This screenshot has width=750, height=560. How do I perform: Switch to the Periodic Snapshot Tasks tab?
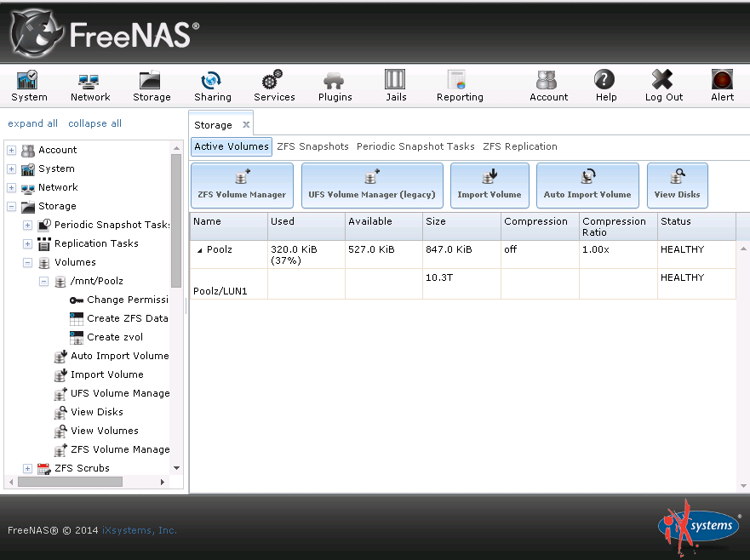pyautogui.click(x=415, y=146)
